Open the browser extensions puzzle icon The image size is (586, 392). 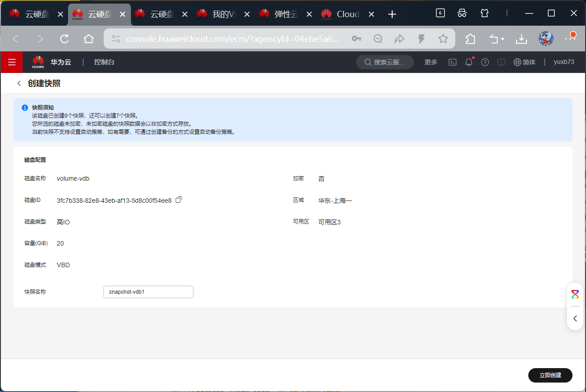470,39
